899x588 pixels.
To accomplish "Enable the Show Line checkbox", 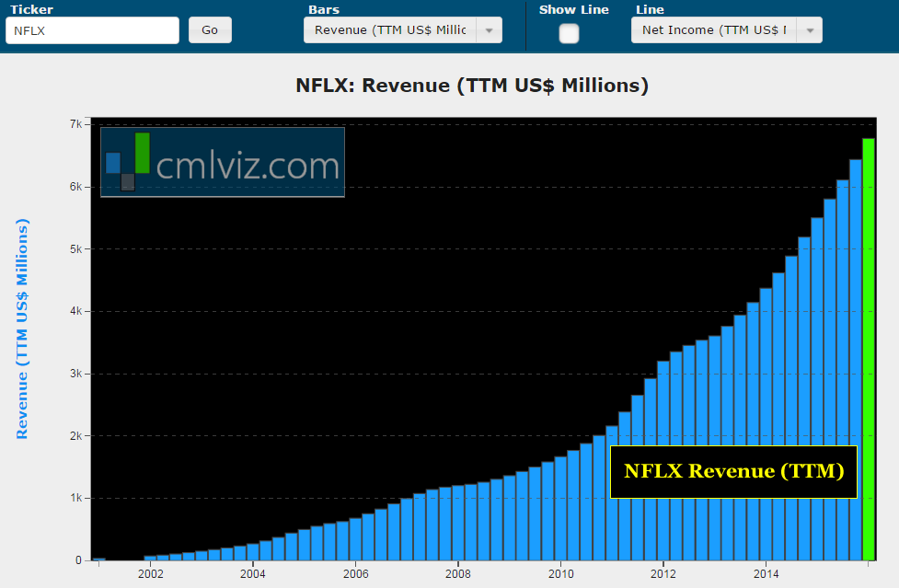I will [569, 33].
